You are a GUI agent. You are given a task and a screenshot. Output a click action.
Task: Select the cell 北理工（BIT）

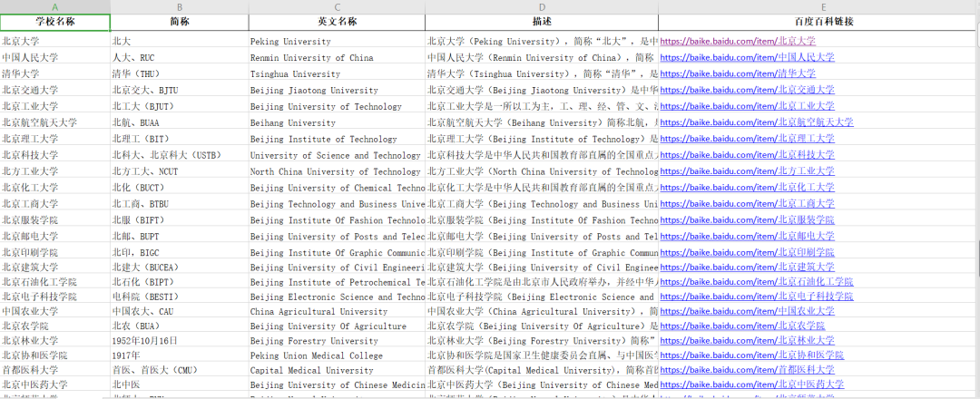click(x=180, y=139)
